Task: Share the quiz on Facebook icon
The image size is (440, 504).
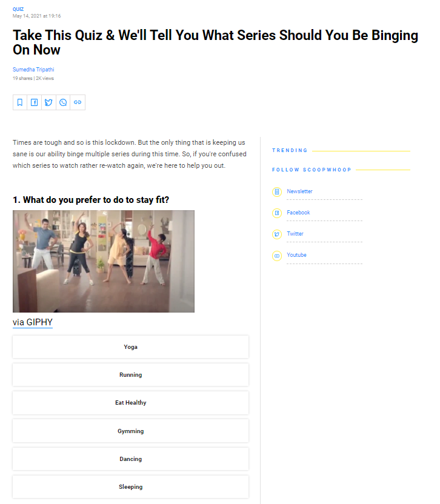Action: 34,102
